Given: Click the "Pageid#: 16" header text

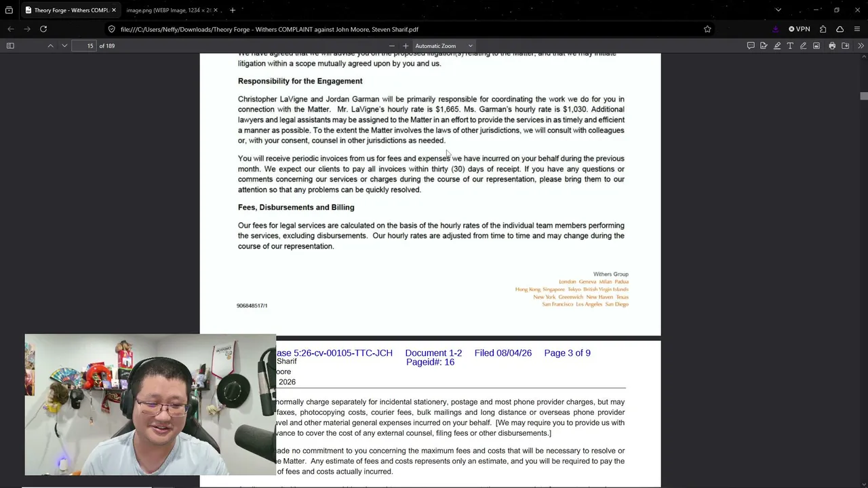Looking at the screenshot, I should (430, 363).
